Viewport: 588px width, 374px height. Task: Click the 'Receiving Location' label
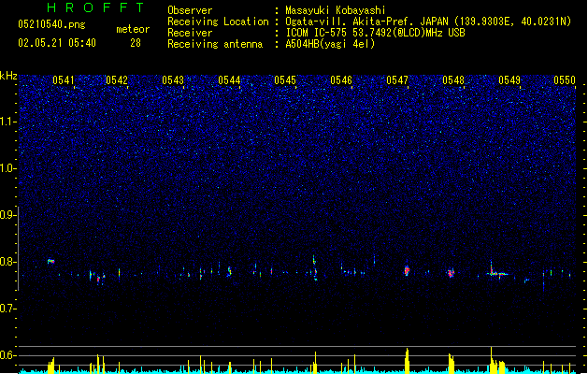(x=218, y=22)
